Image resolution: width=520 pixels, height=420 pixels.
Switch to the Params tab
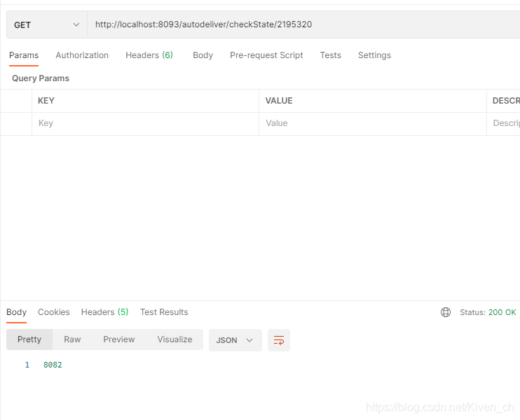pyautogui.click(x=24, y=55)
